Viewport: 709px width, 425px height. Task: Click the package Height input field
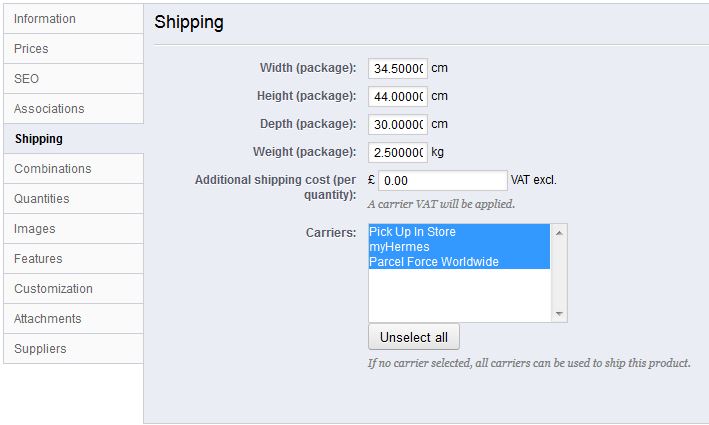point(397,97)
